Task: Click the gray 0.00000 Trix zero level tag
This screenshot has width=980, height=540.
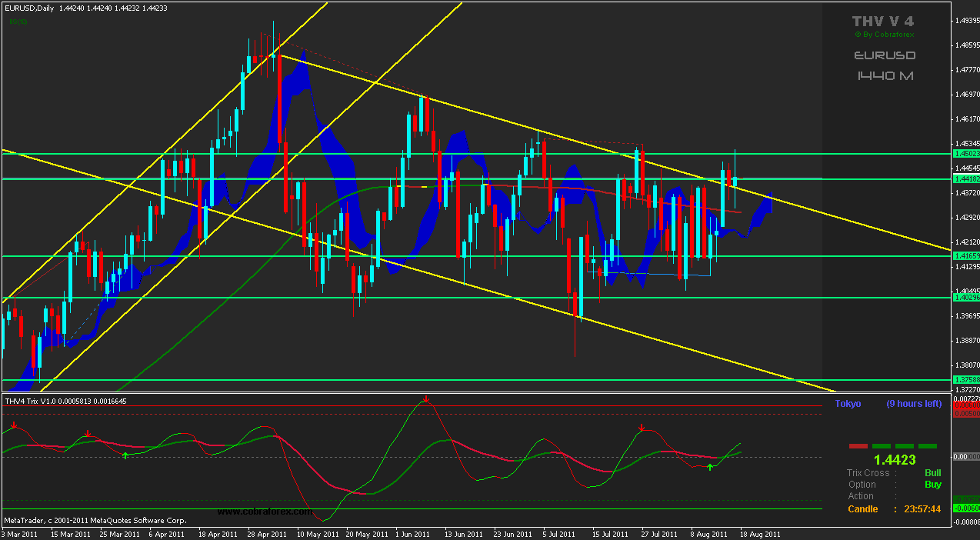Action: [x=965, y=457]
